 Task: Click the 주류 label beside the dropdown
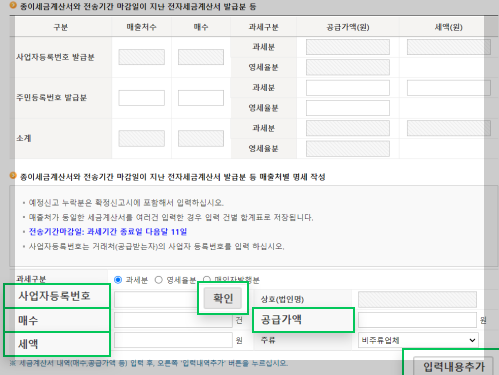point(268,340)
